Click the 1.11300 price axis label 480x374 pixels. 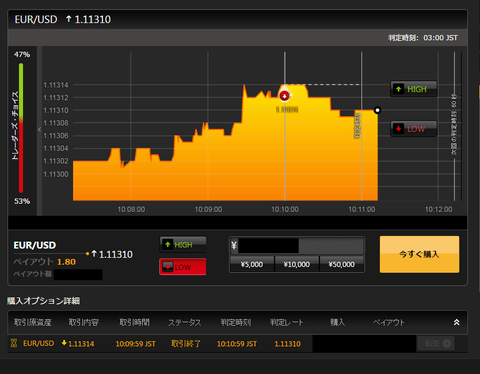(56, 174)
